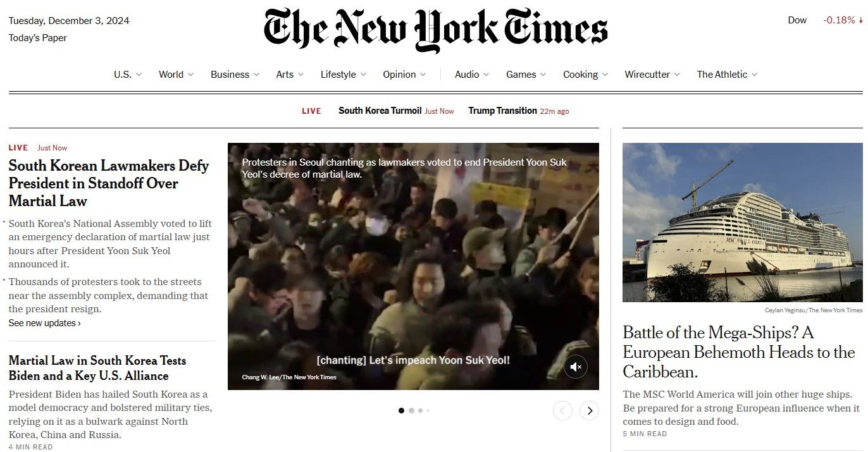Open South Korea Turmoil live link

pyautogui.click(x=380, y=111)
